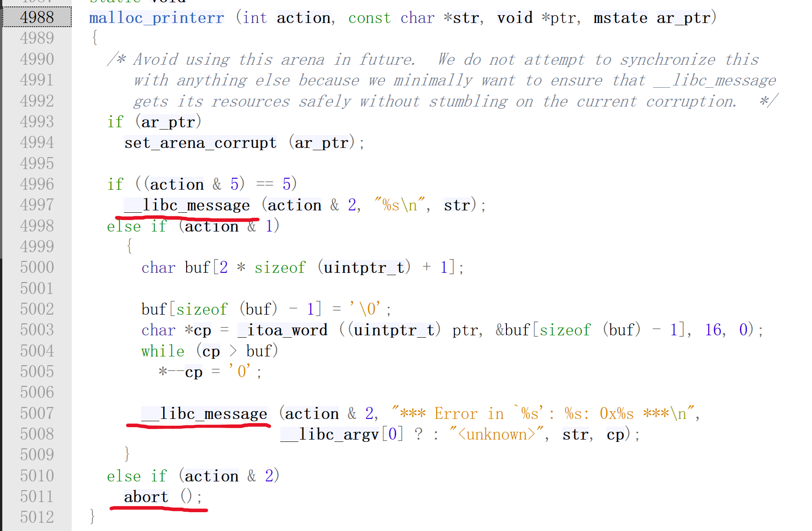Screen dimensions: 812x531
Task: Click __libc_argv identifier on line 5008
Action: [x=330, y=435]
